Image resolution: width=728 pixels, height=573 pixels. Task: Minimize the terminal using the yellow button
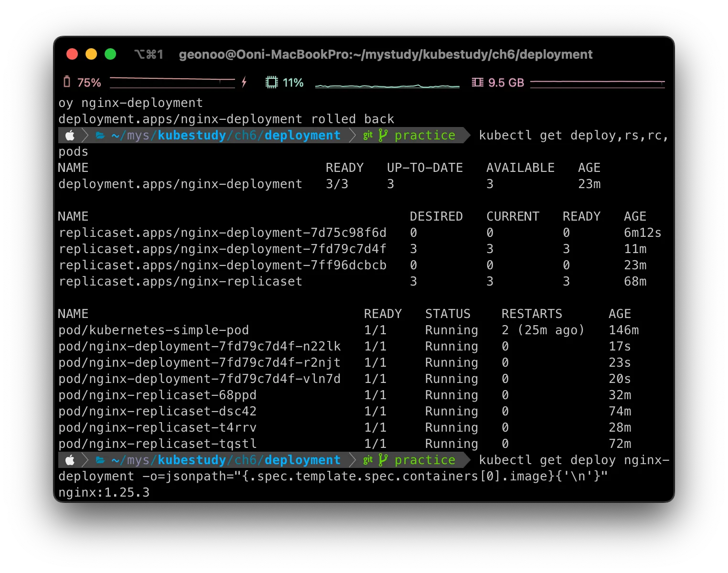(91, 54)
